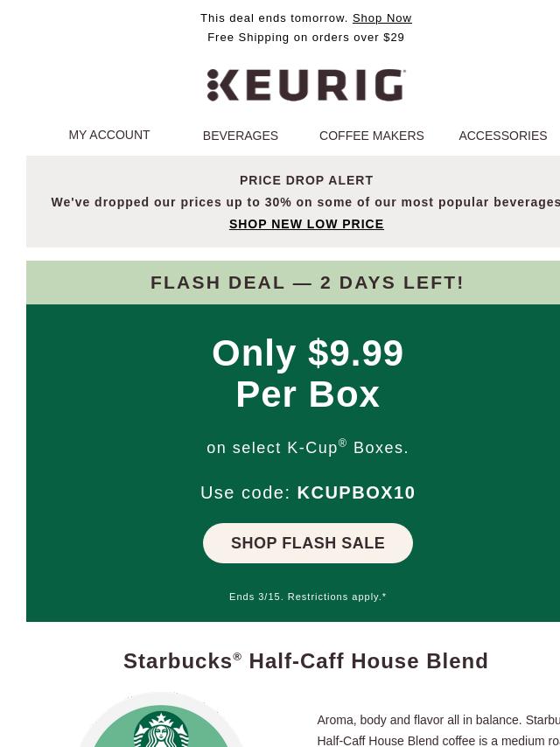Click the Starbucks K-Cup pod image
Viewport: 560px width, 747px height.
point(161,719)
